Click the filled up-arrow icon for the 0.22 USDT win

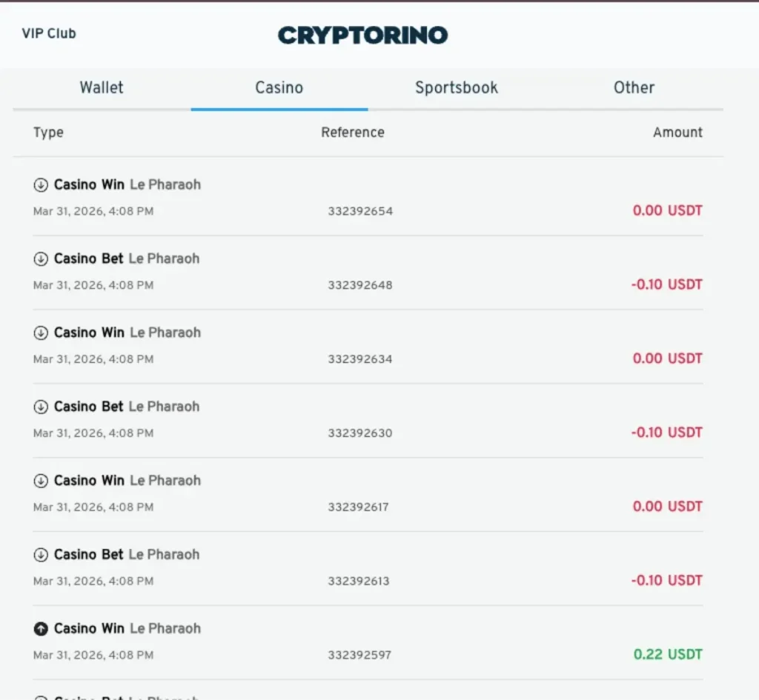tap(41, 629)
